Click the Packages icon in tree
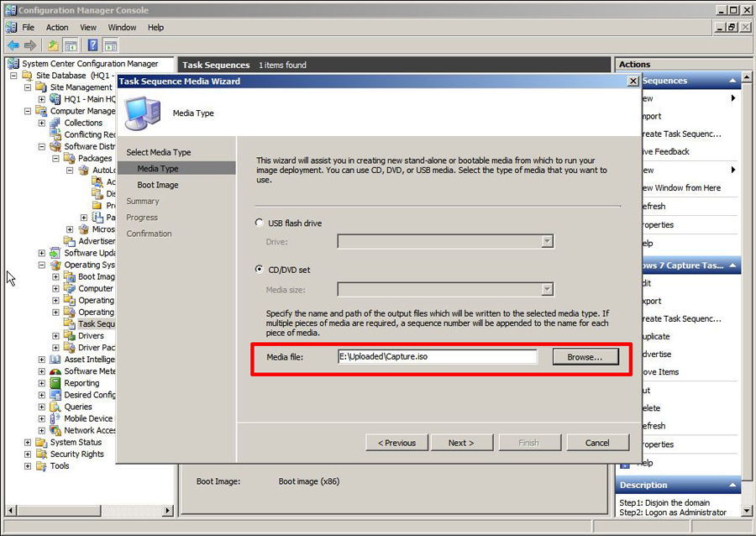Image resolution: width=756 pixels, height=536 pixels. 70,159
